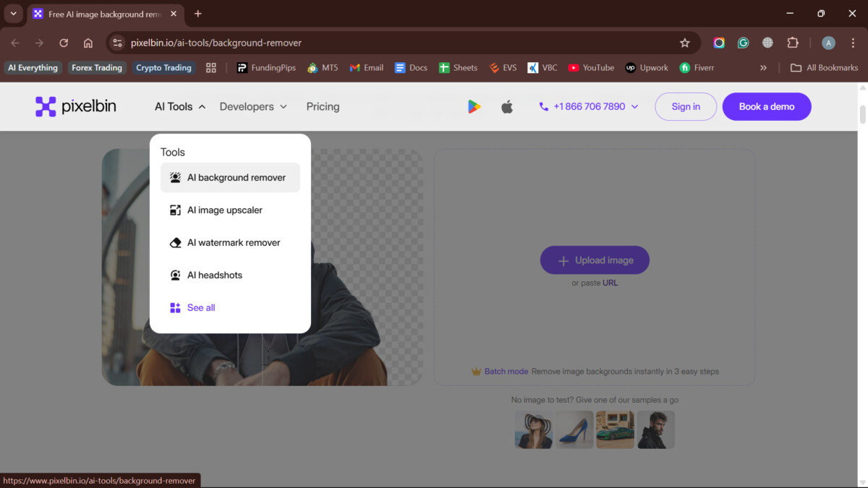Select AI watermark remover from menu

point(233,243)
